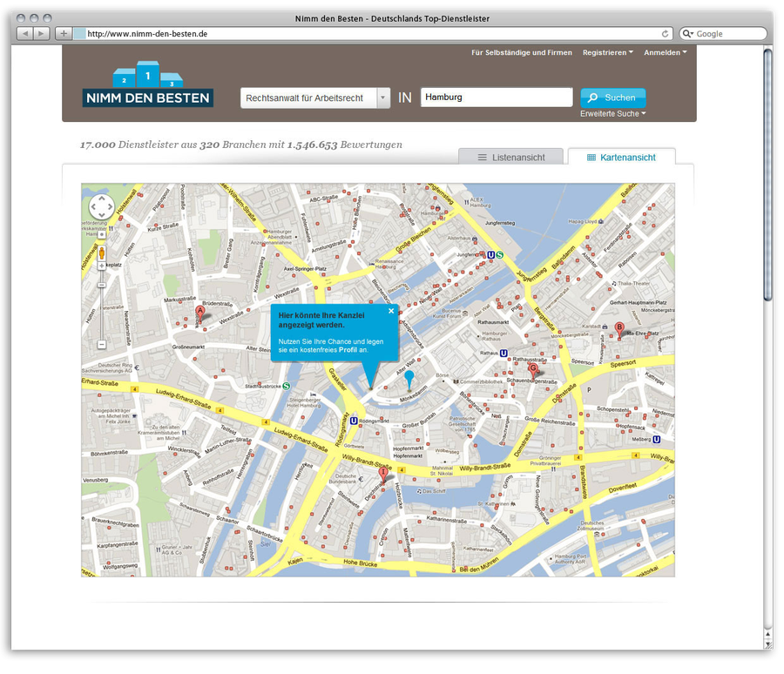This screenshot has height=674, width=784.
Task: Click the browser URL address bar
Action: click(x=374, y=33)
